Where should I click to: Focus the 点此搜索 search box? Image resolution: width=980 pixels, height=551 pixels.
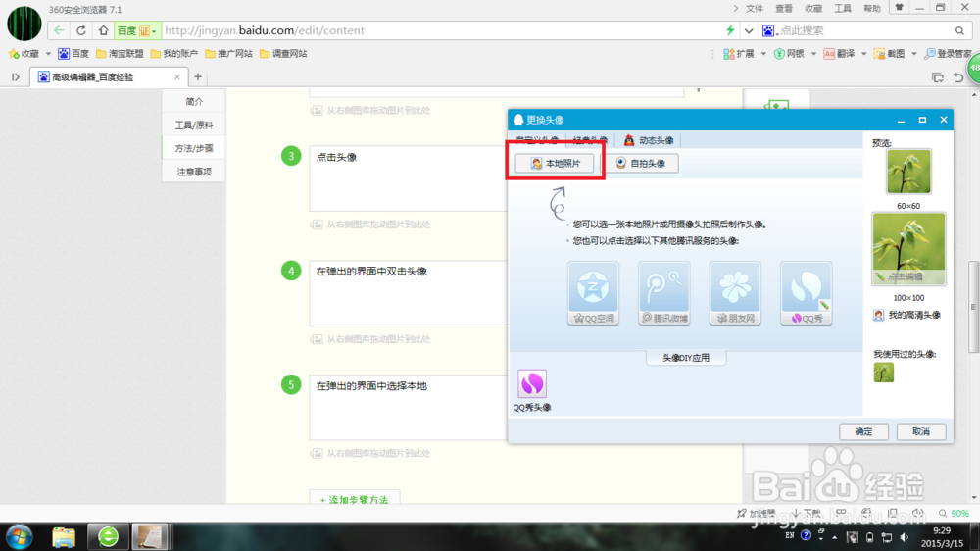click(865, 30)
